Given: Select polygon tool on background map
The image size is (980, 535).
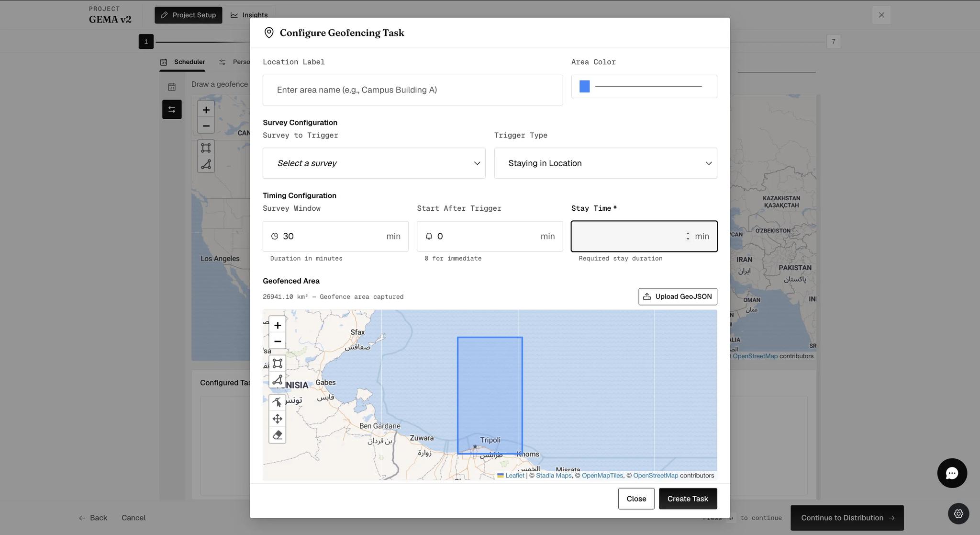Looking at the screenshot, I should (206, 164).
